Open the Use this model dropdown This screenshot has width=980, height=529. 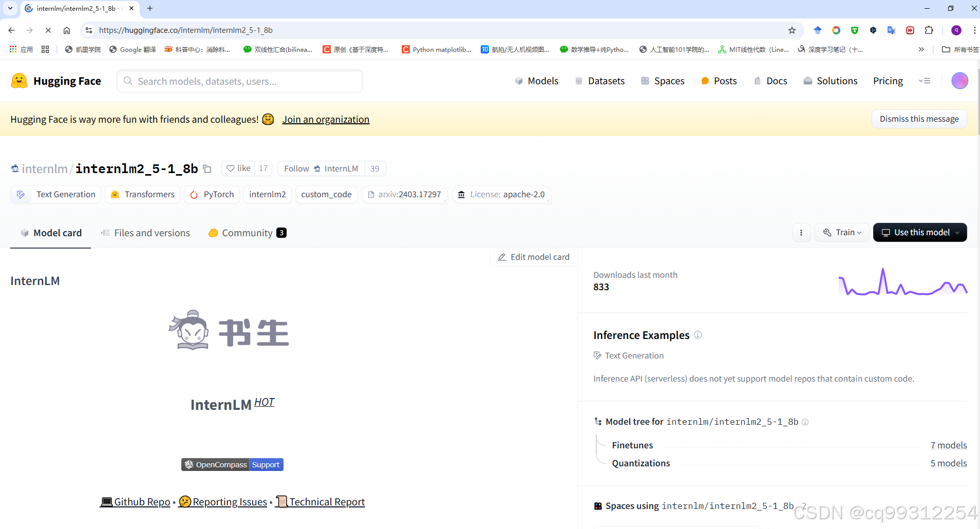920,233
